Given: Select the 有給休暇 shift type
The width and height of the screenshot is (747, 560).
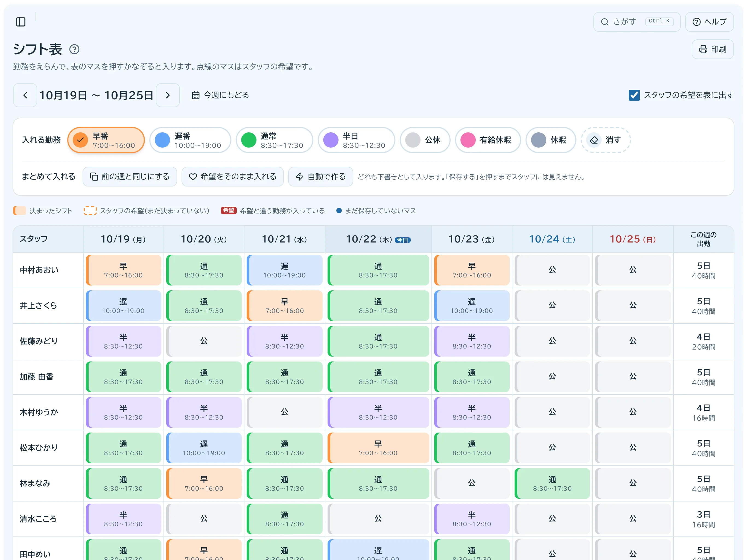Looking at the screenshot, I should click(x=488, y=140).
